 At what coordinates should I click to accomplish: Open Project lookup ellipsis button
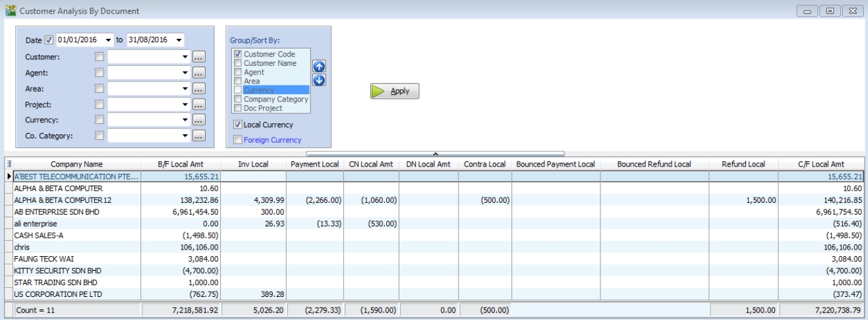pyautogui.click(x=199, y=105)
